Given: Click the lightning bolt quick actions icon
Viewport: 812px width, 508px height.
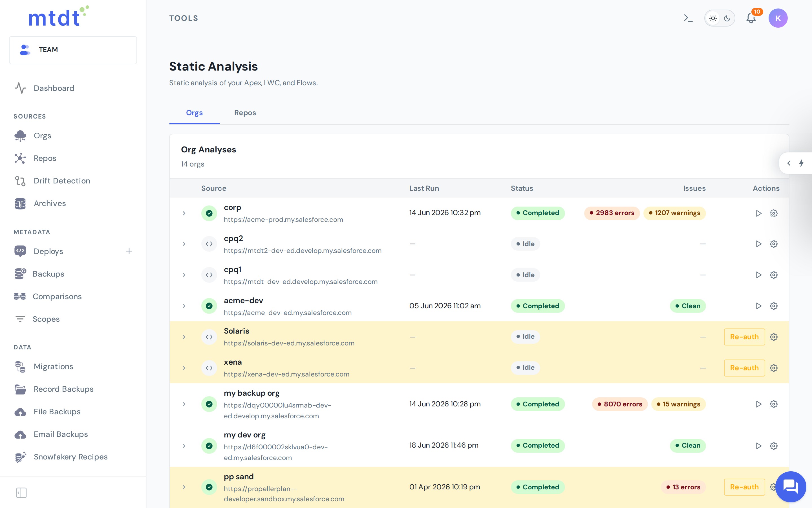Looking at the screenshot, I should pos(801,163).
